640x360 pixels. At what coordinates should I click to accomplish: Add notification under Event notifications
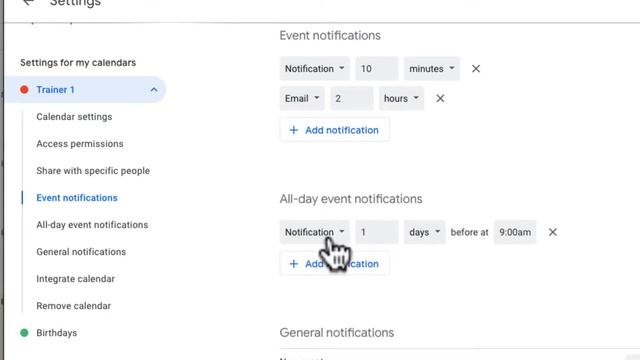334,130
